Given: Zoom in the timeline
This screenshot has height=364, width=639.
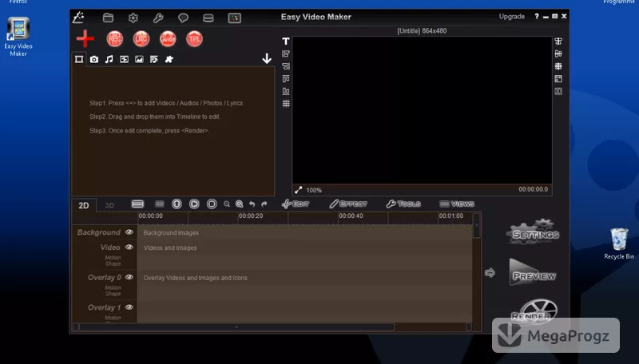Looking at the screenshot, I should 239,204.
